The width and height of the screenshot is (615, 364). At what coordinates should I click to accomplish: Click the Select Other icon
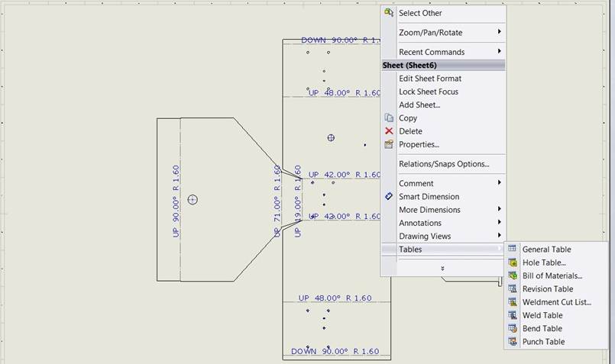coord(389,13)
